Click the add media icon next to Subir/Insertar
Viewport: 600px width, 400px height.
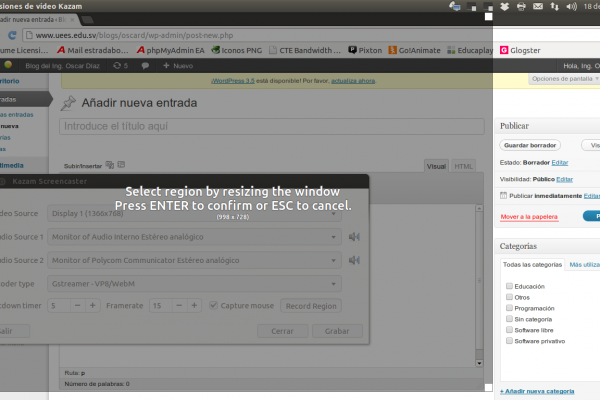110,165
